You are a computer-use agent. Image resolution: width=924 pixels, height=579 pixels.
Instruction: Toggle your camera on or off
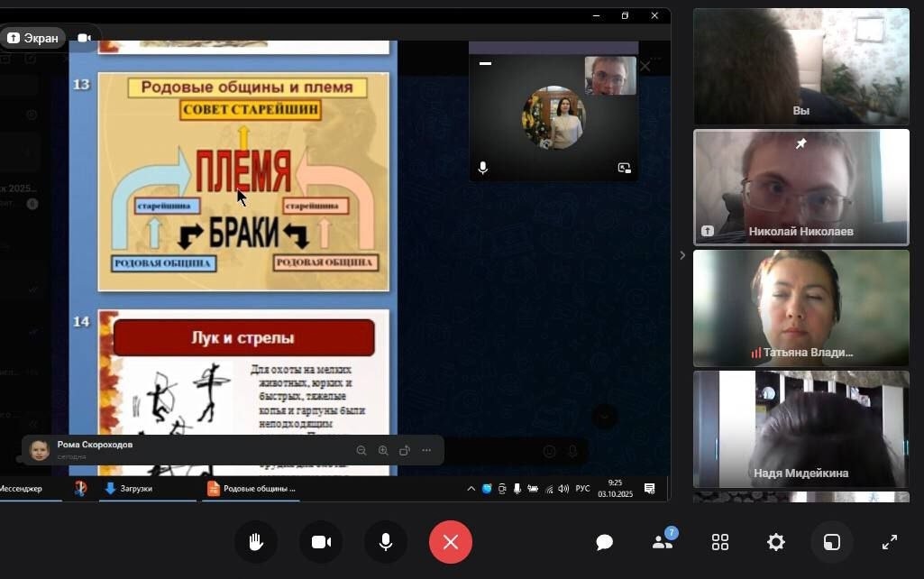[321, 542]
